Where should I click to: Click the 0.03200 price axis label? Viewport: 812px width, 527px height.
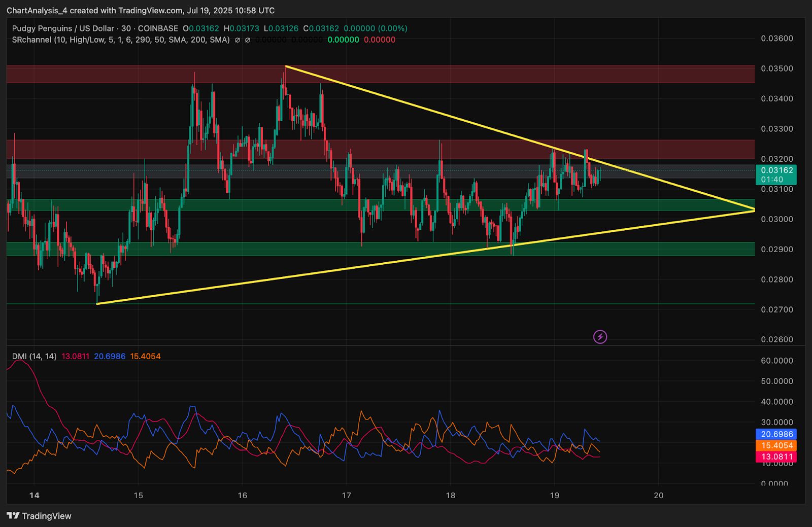click(777, 159)
